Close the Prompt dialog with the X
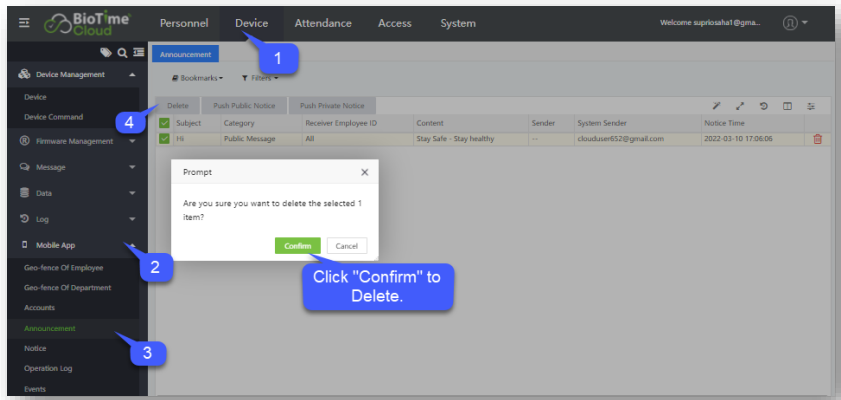The width and height of the screenshot is (841, 400). click(364, 172)
